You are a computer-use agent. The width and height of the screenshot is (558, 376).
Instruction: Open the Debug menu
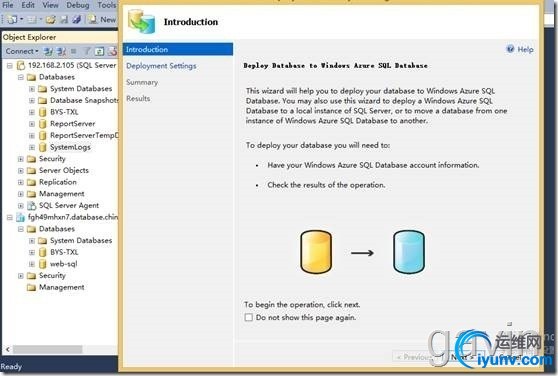78,5
